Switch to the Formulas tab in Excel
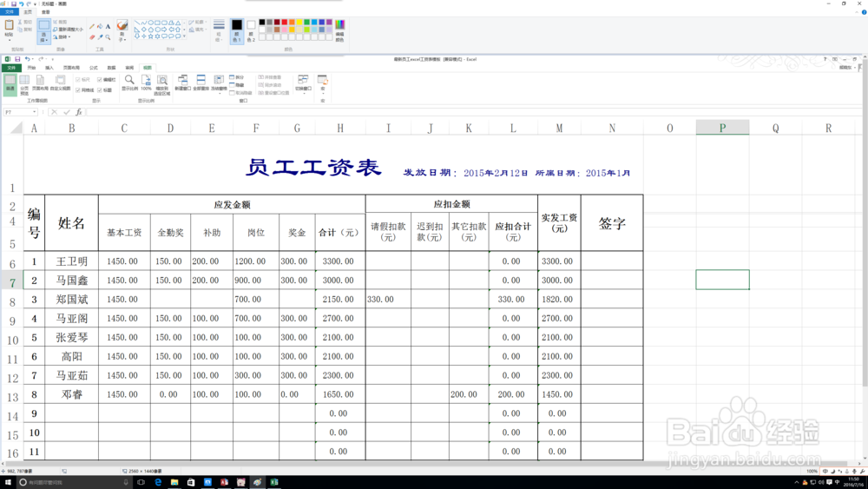Image resolution: width=868 pixels, height=489 pixels. point(93,68)
